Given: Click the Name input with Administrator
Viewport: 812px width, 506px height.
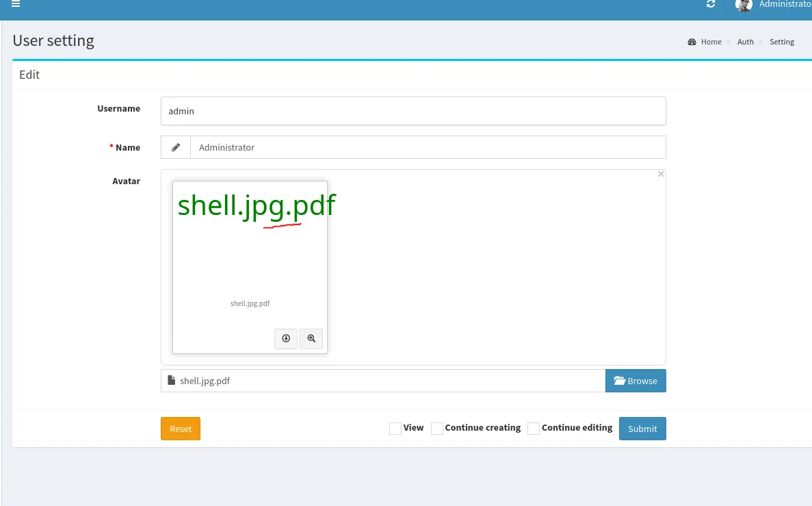Looking at the screenshot, I should pyautogui.click(x=428, y=147).
